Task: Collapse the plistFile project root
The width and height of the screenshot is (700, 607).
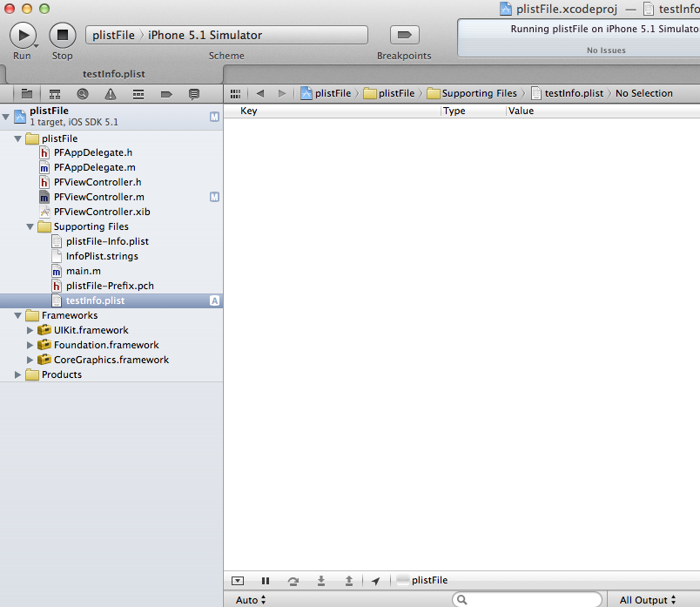Action: point(6,117)
